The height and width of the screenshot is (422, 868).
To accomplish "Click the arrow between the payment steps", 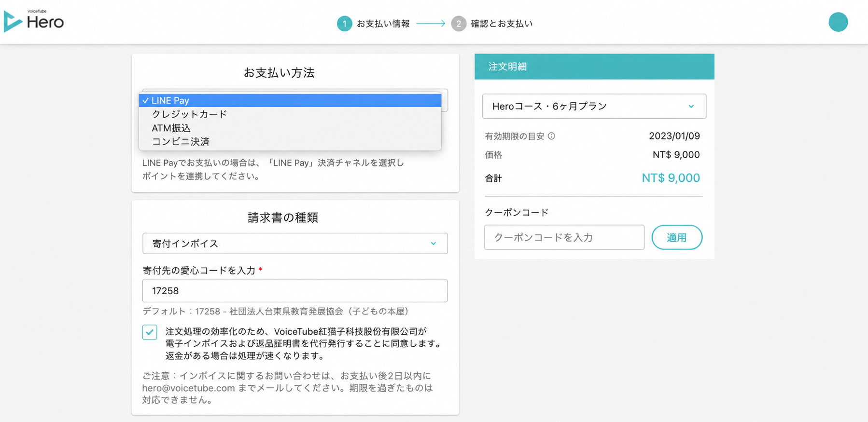I will pos(431,23).
